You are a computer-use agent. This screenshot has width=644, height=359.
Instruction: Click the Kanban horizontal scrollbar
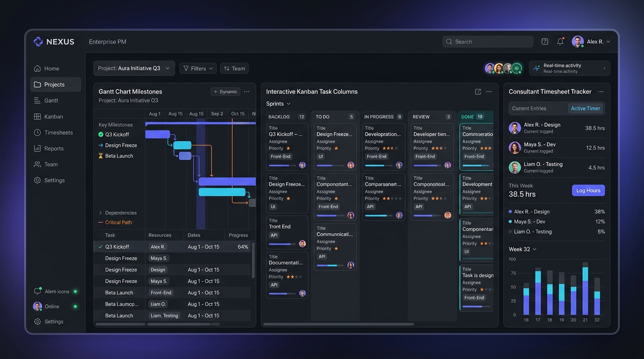click(338, 324)
